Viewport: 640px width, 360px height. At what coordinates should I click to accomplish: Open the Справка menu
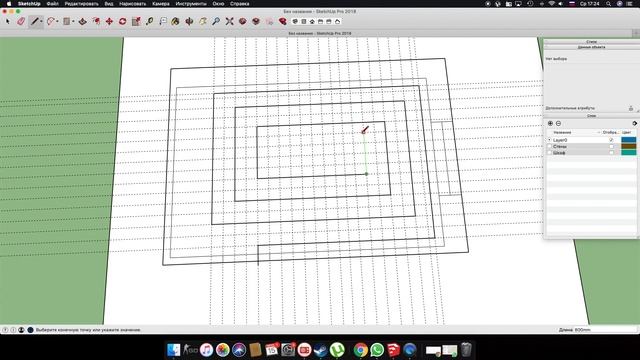point(239,4)
